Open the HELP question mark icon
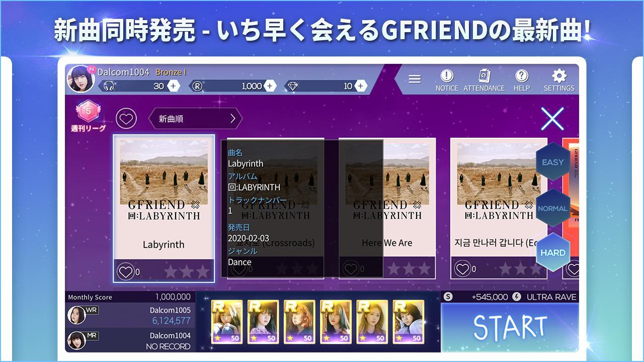Image resolution: width=644 pixels, height=362 pixels. (522, 80)
